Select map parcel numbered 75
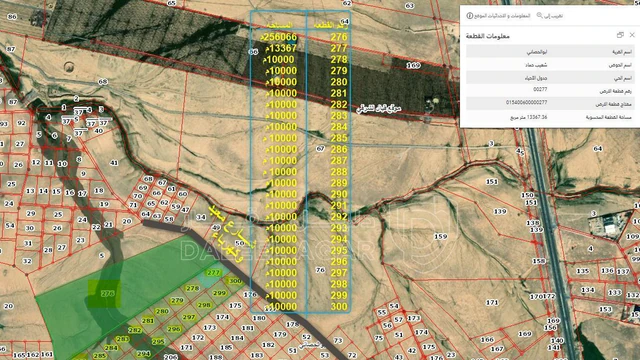Viewport: 640px width, 360px height. [x=379, y=338]
